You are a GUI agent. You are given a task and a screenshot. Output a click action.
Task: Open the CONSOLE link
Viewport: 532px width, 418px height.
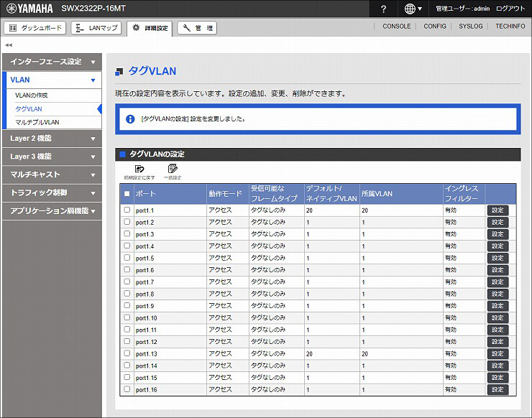pyautogui.click(x=396, y=26)
